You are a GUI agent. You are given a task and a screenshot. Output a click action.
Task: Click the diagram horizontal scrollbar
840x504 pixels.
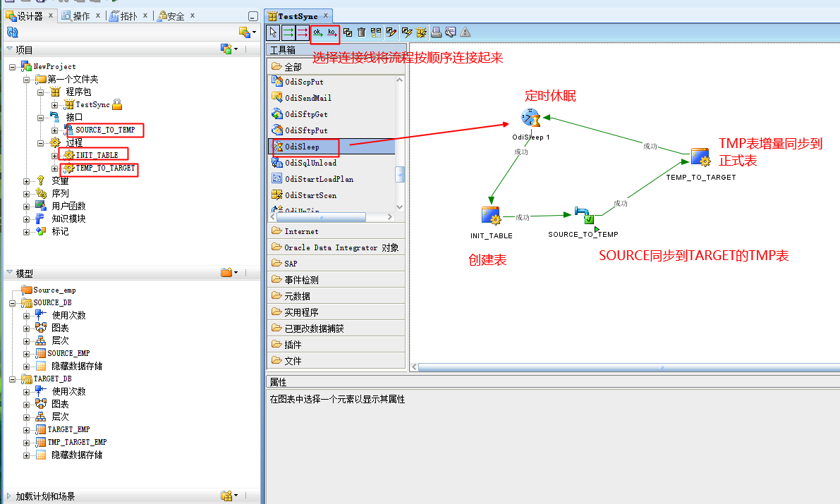(x=629, y=367)
